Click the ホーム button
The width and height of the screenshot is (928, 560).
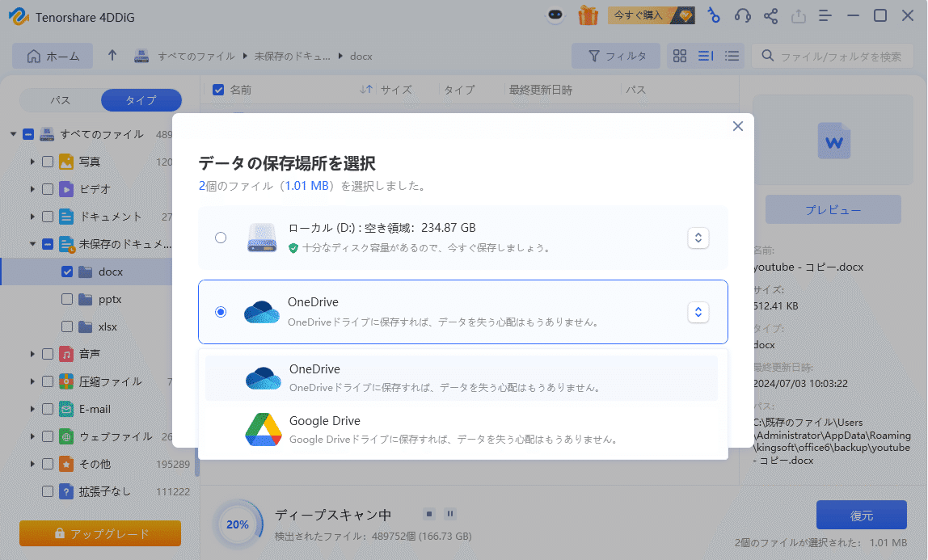pos(53,57)
